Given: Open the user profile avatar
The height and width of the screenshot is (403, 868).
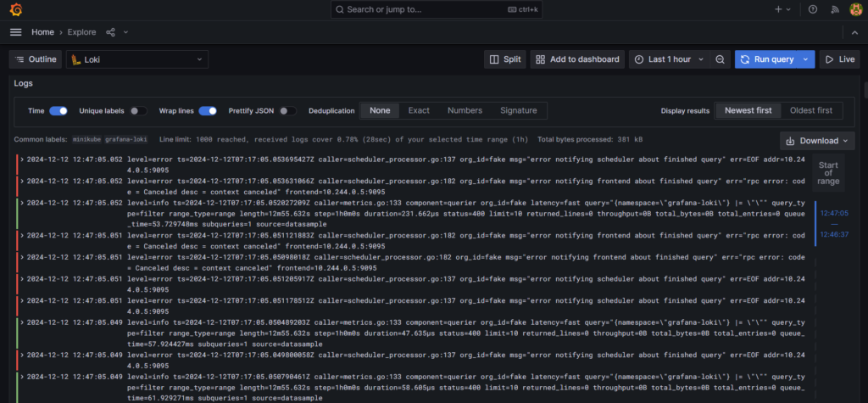Looking at the screenshot, I should [856, 9].
